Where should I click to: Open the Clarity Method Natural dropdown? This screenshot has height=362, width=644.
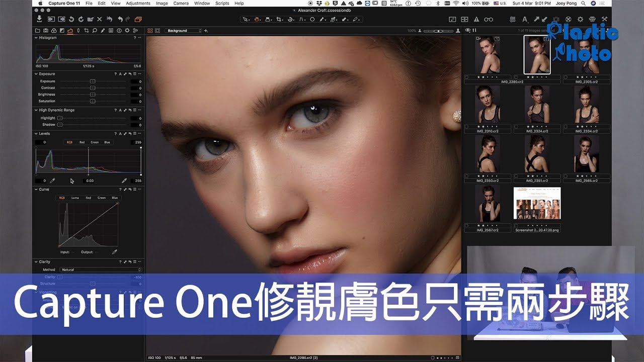pos(101,269)
